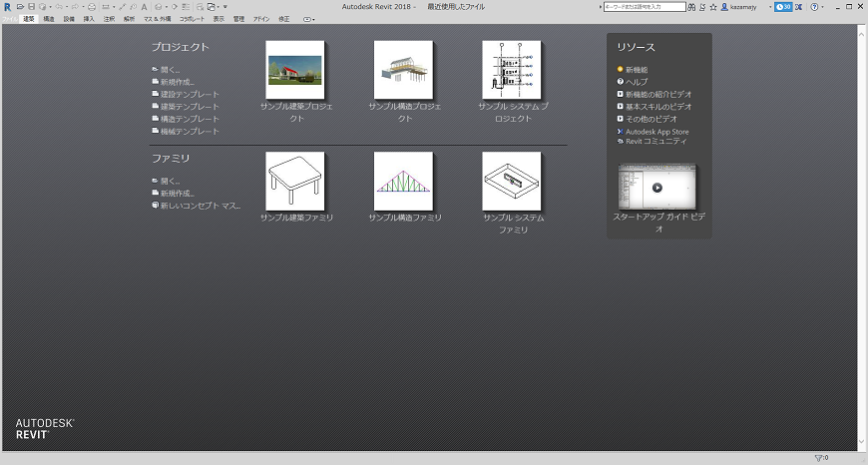Click the Print icon in quick access toolbar
This screenshot has height=465, width=868.
(x=92, y=7)
